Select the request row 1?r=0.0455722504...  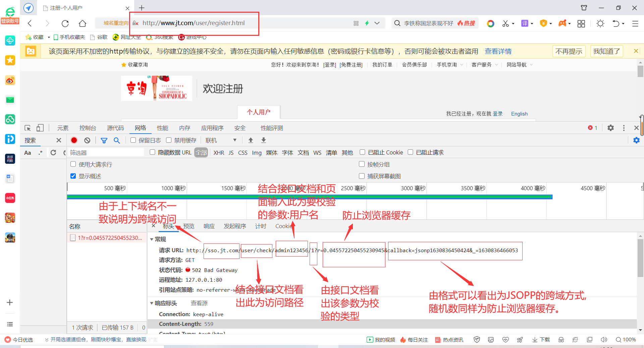(x=107, y=238)
